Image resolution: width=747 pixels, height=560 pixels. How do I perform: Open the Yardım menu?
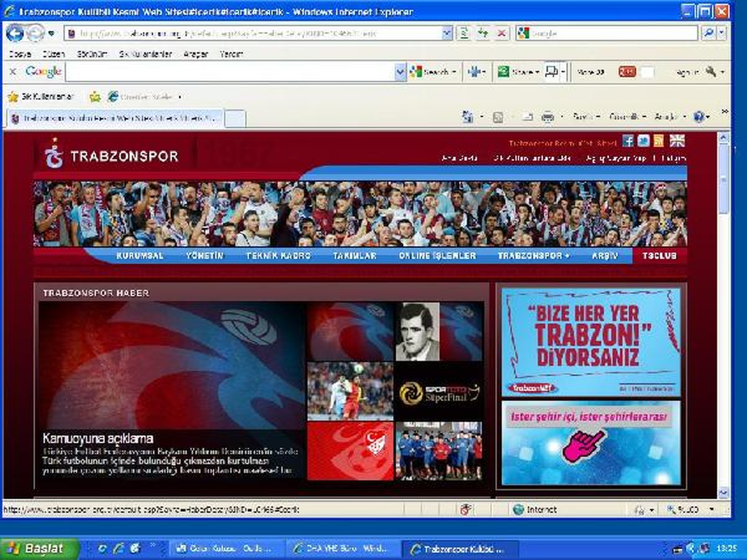[231, 54]
